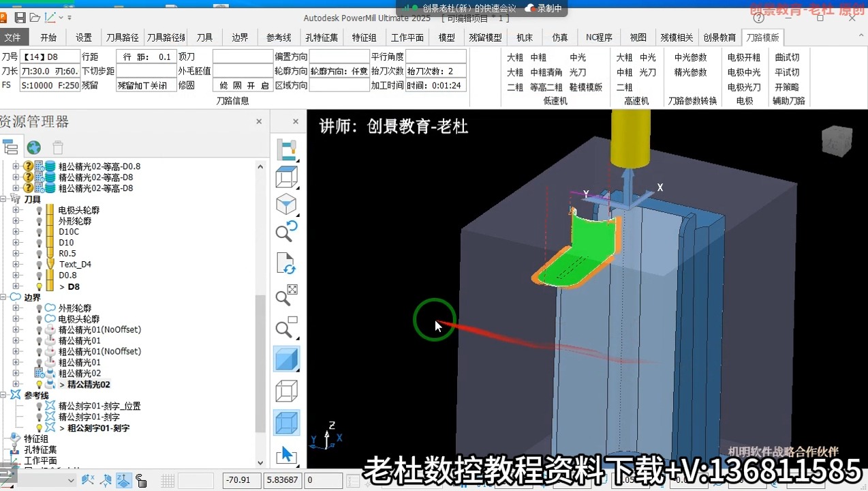Select the explorer tree view tab icon
The height and width of the screenshot is (491, 868).
click(10, 147)
